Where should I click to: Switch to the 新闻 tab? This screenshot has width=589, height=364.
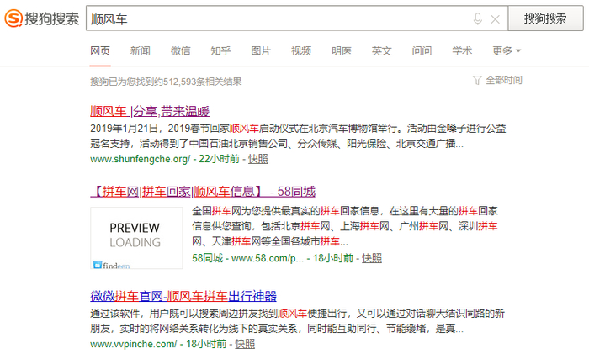tap(141, 50)
